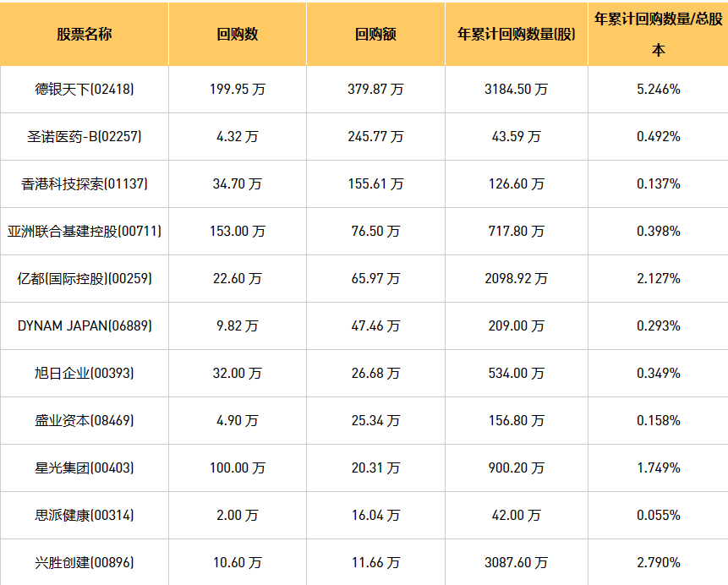Viewport: 728px width, 585px height.
Task: Click buyback count 34.70 万
Action: pos(238,183)
